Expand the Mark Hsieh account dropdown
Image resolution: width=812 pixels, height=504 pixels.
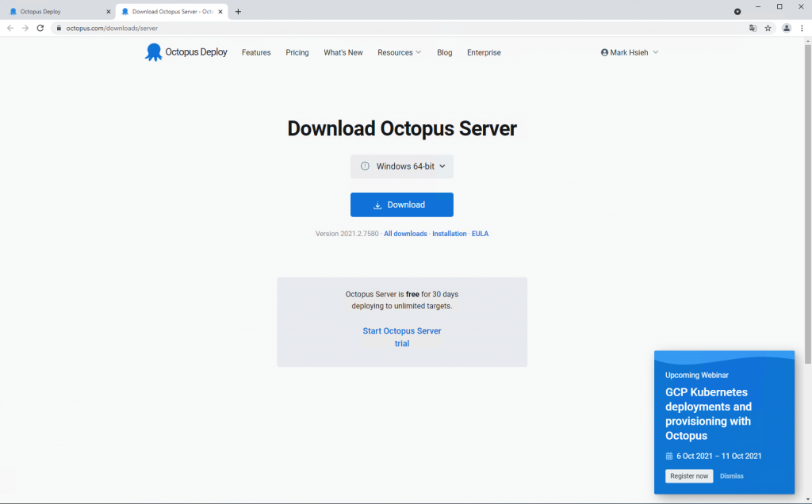(x=630, y=52)
